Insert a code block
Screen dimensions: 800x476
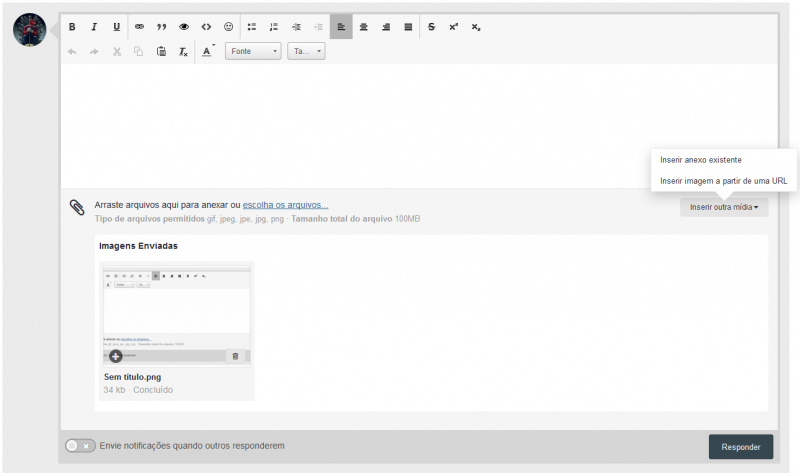[206, 27]
